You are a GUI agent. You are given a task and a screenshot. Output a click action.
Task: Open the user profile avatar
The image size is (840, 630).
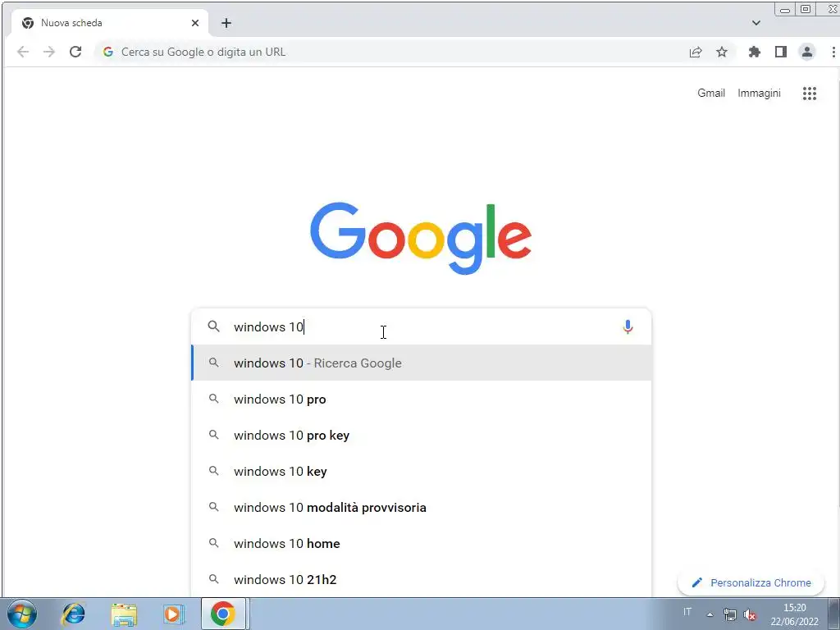(x=807, y=52)
